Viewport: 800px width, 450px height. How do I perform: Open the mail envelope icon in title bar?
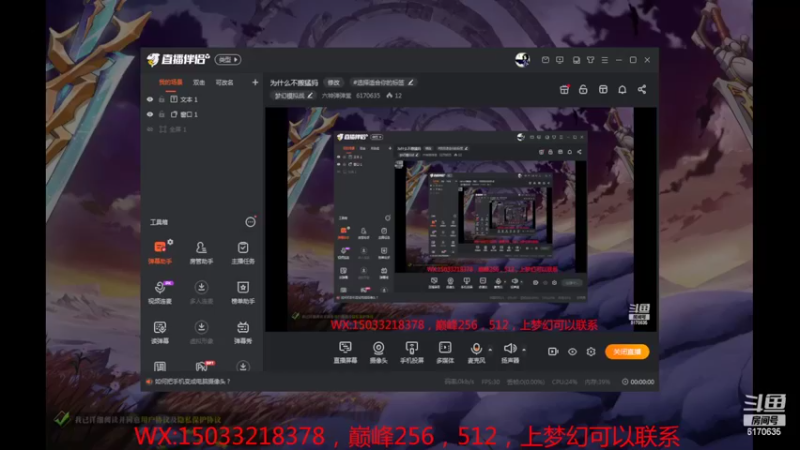point(545,60)
